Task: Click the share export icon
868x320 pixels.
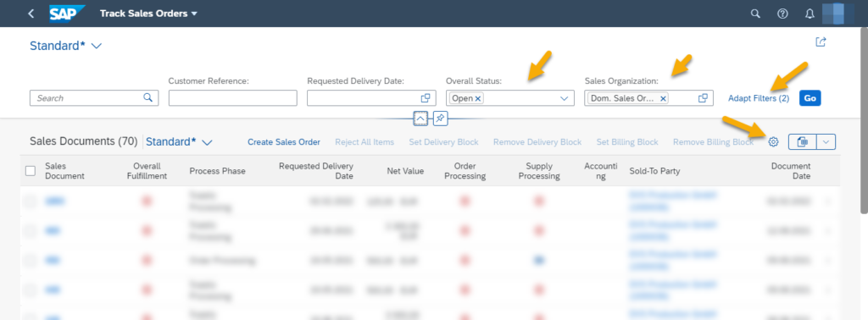Action: (821, 42)
